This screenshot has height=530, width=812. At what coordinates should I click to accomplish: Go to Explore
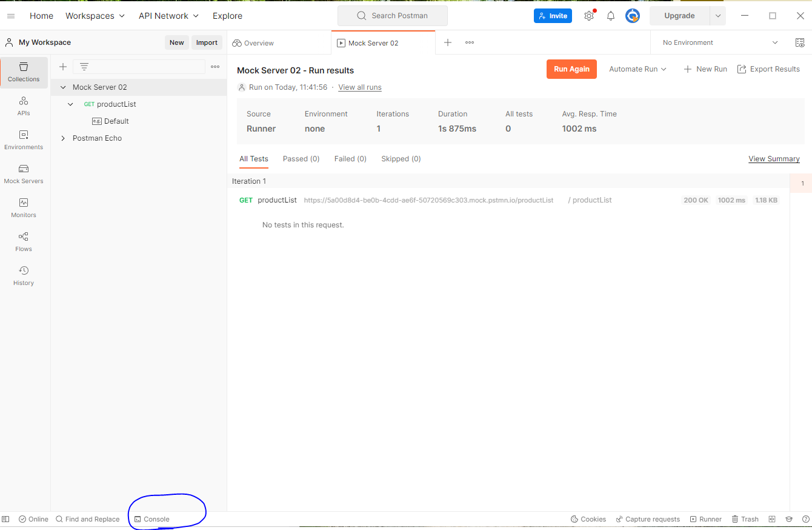[227, 16]
